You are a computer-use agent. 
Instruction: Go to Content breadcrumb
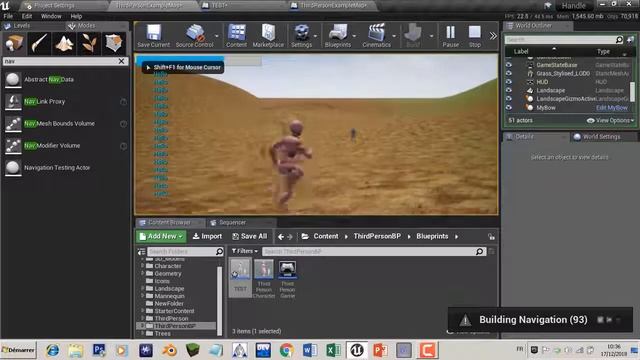[326, 236]
